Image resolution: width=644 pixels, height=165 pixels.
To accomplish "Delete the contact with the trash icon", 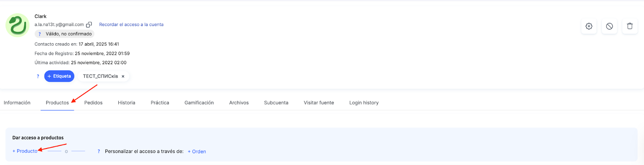I will 630,26.
